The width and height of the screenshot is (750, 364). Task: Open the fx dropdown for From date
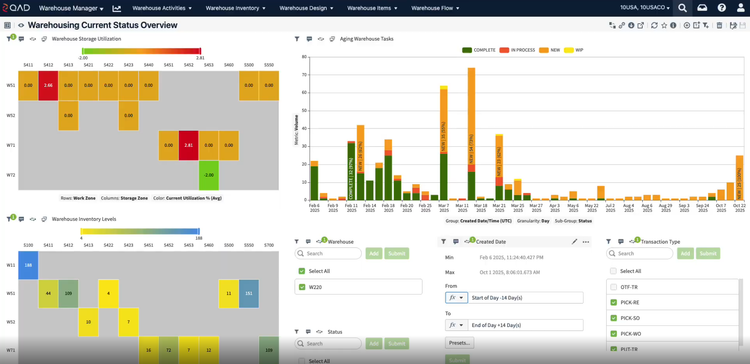point(456,298)
